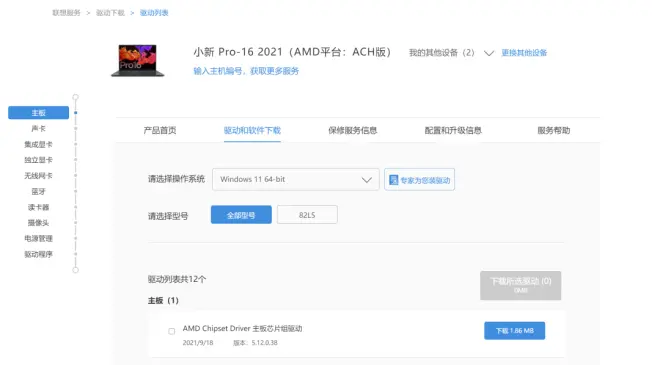Open 服务帮助 tab
Image resolution: width=660 pixels, height=365 pixels.
554,131
